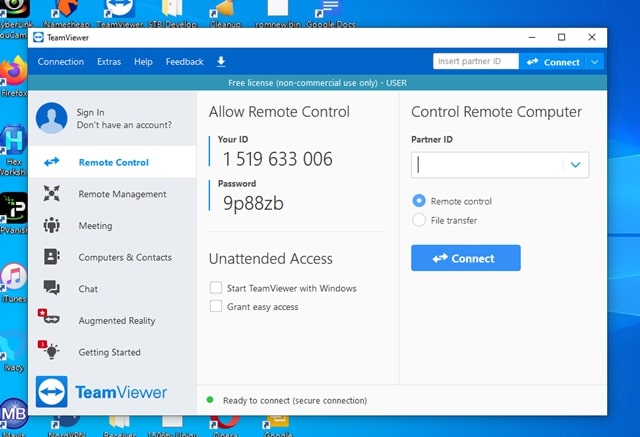Viewport: 640px width, 437px height.
Task: Click the Free license banner text
Action: click(318, 83)
